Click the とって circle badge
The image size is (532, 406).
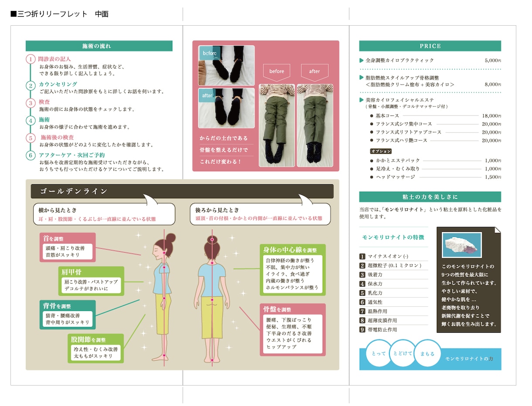pyautogui.click(x=379, y=354)
